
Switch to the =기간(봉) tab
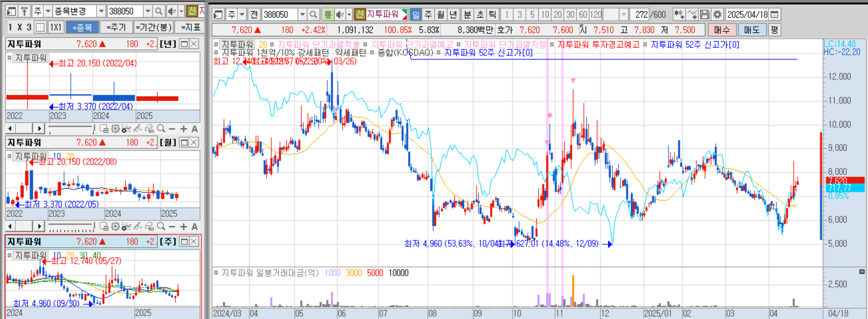[x=154, y=28]
